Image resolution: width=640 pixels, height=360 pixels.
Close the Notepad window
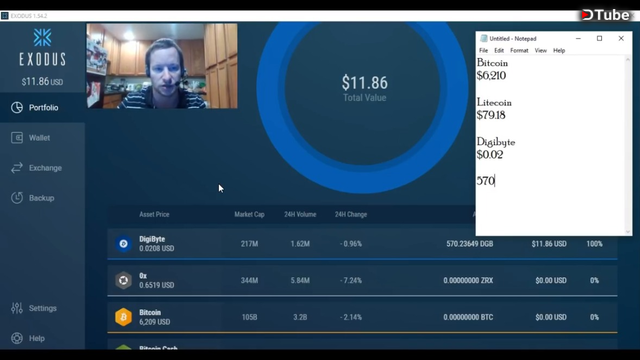pyautogui.click(x=621, y=38)
